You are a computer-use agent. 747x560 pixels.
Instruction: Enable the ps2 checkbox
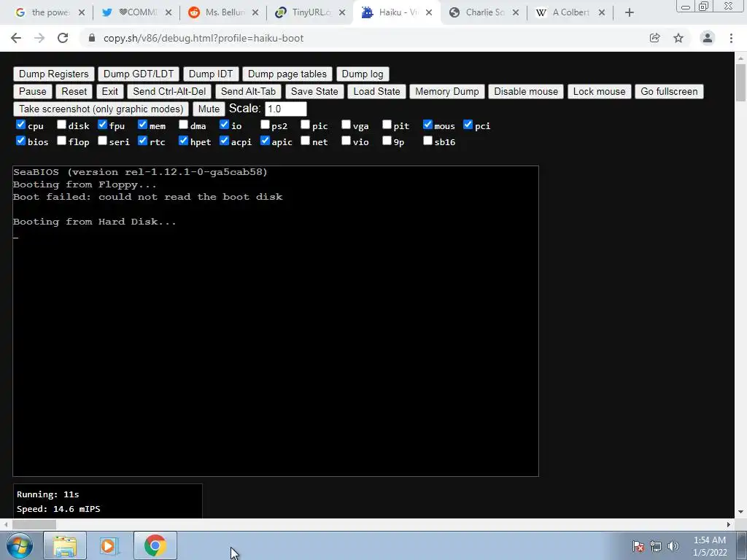[x=266, y=125]
